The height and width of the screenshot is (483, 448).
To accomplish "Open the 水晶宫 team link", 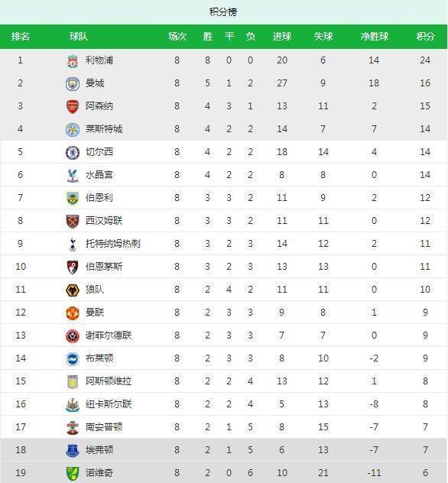I will 99,175.
